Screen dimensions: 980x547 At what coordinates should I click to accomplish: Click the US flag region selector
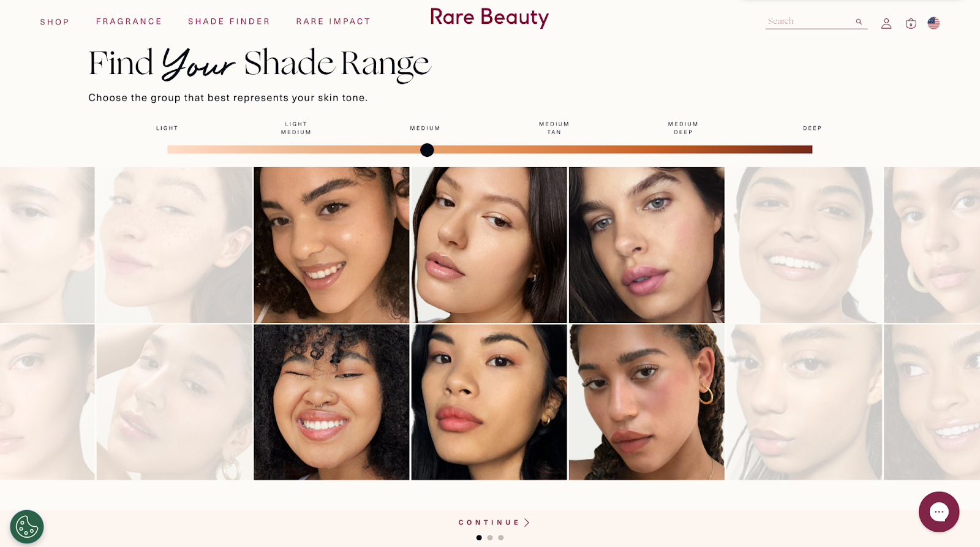pyautogui.click(x=933, y=23)
